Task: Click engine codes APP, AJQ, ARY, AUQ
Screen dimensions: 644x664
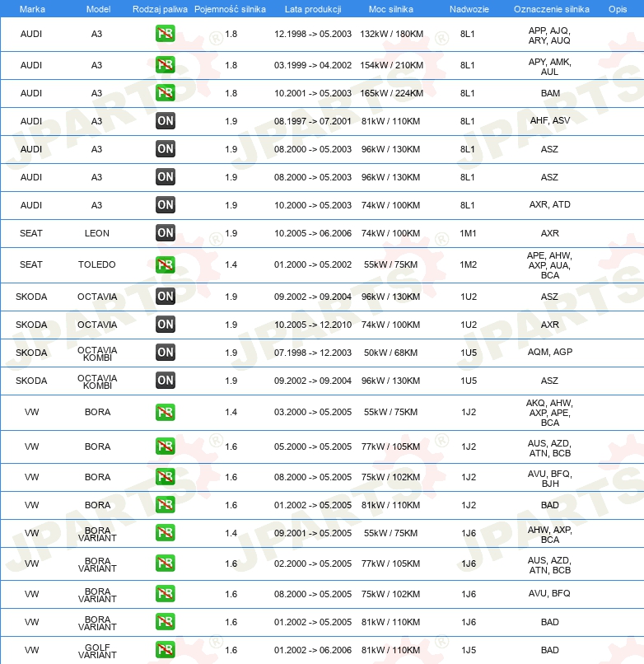Action: (x=549, y=35)
